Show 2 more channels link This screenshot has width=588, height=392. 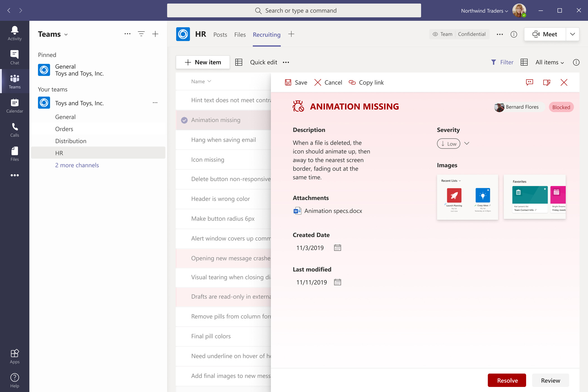(77, 165)
